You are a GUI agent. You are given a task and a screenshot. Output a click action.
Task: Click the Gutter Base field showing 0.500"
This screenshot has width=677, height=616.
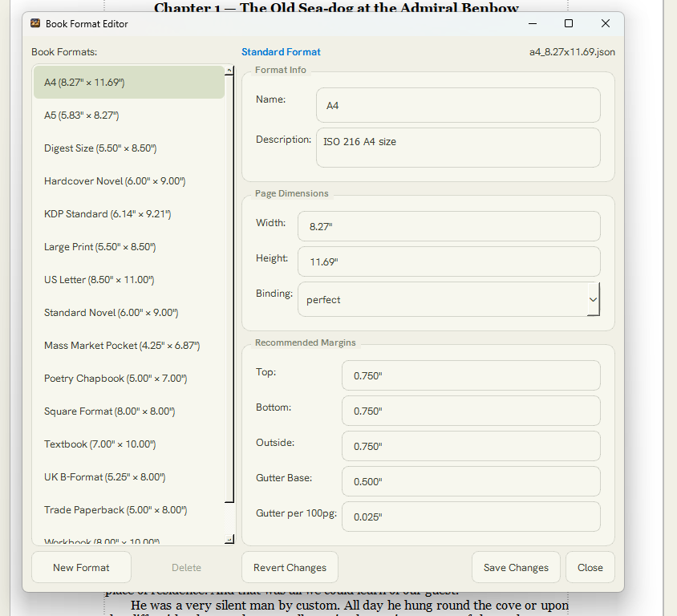click(x=471, y=481)
